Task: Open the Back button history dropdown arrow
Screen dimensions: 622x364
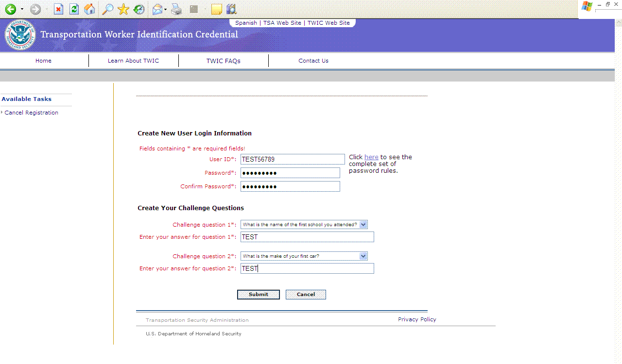Action: coord(21,10)
